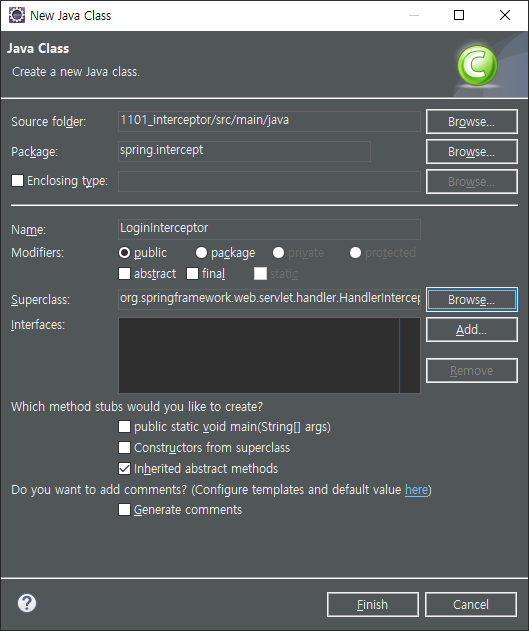This screenshot has width=529, height=631.
Task: Enable the Enclosing type checkbox
Action: (17, 181)
